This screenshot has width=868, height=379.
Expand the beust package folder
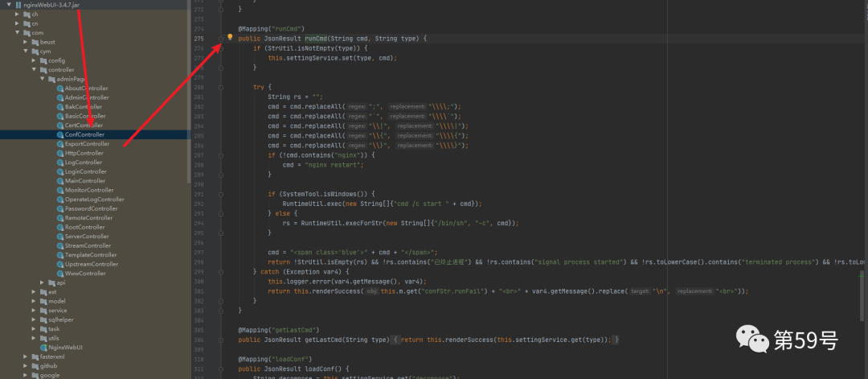(26, 42)
